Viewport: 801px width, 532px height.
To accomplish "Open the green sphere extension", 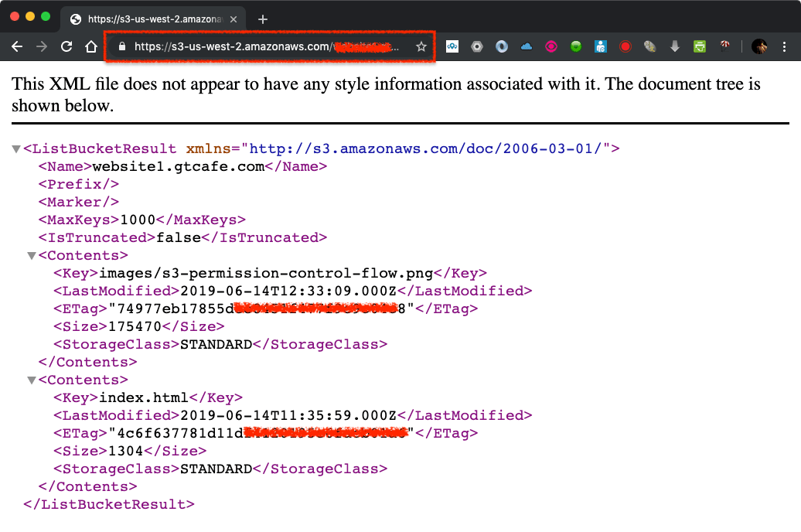I will pos(576,46).
